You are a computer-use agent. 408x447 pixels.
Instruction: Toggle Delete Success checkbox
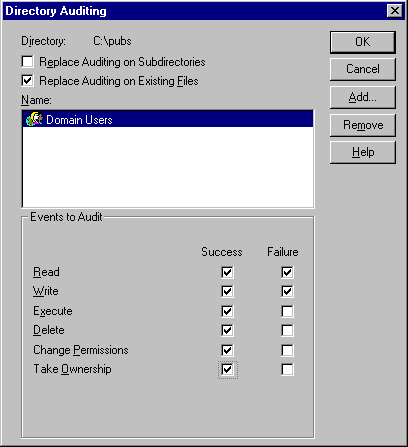point(227,330)
